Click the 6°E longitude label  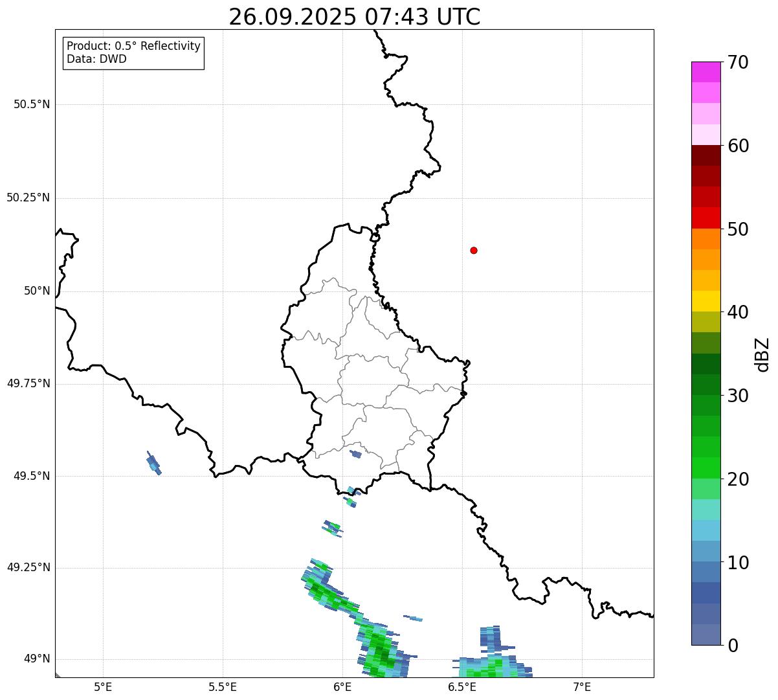[x=342, y=687]
